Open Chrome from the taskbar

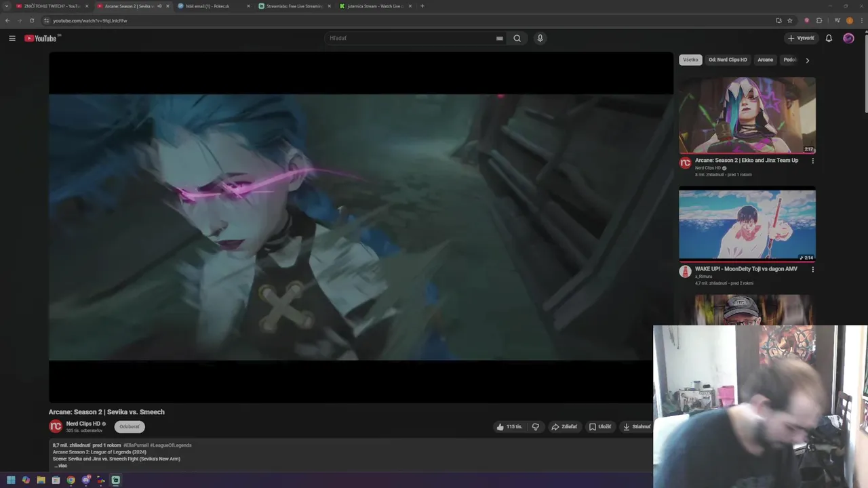tap(71, 480)
